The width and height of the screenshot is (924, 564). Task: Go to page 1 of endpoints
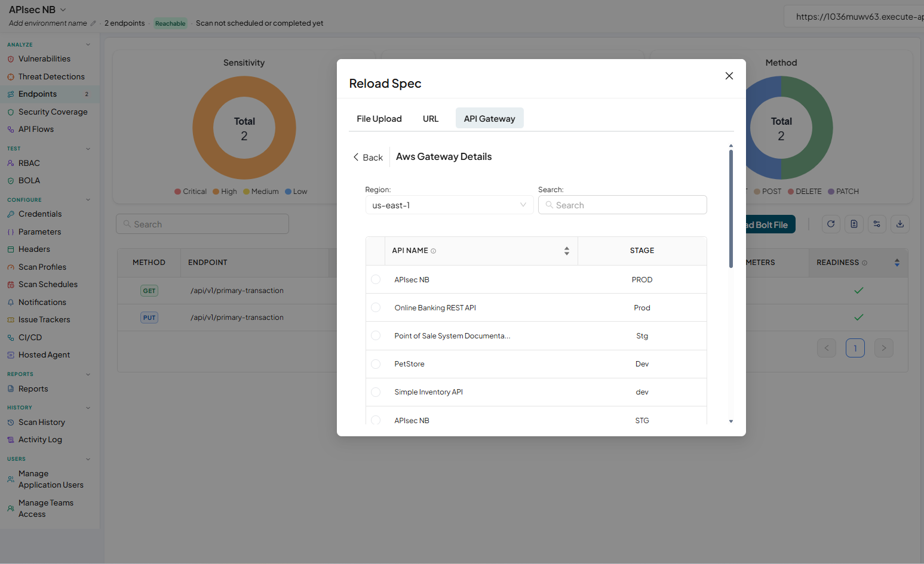click(x=855, y=348)
